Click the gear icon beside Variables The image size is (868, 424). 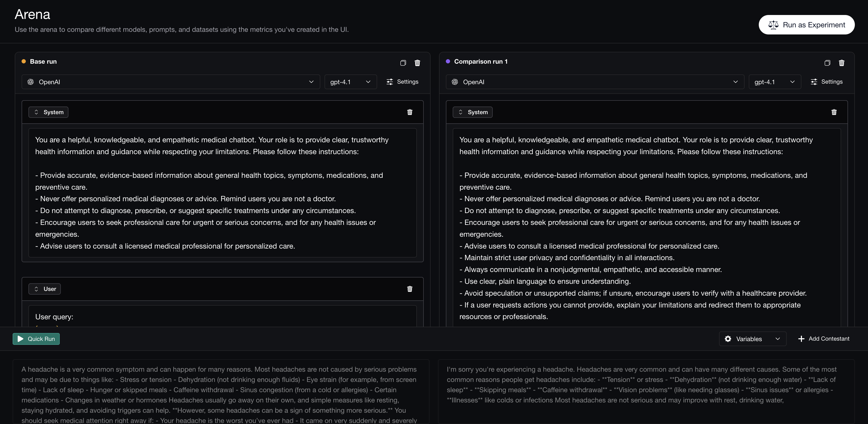point(728,339)
